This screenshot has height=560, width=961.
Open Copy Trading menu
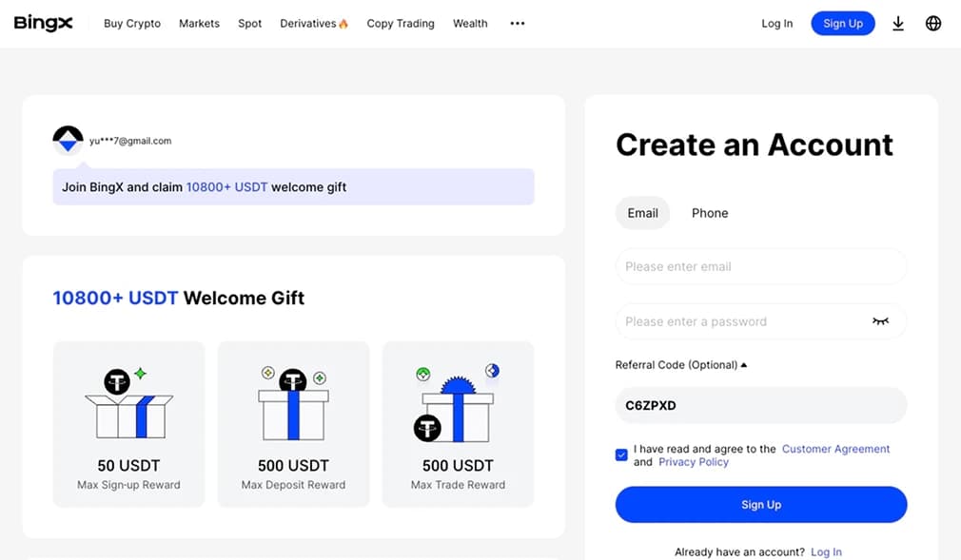[x=401, y=23]
